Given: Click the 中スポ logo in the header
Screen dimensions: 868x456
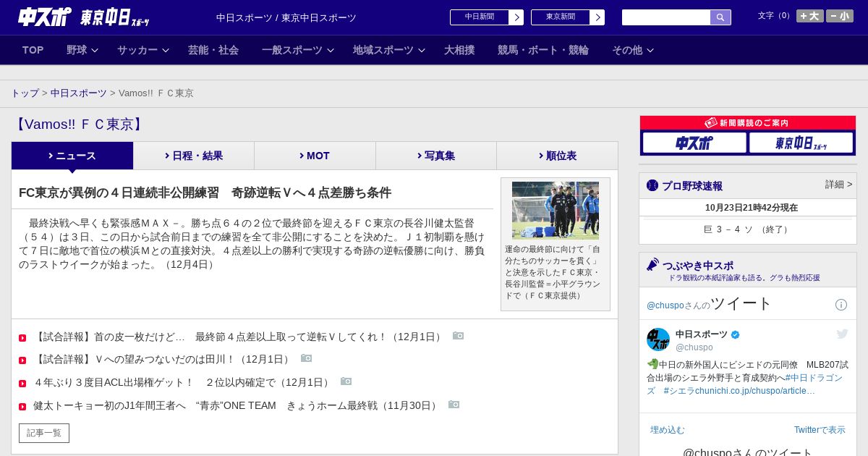Looking at the screenshot, I should pyautogui.click(x=44, y=17).
